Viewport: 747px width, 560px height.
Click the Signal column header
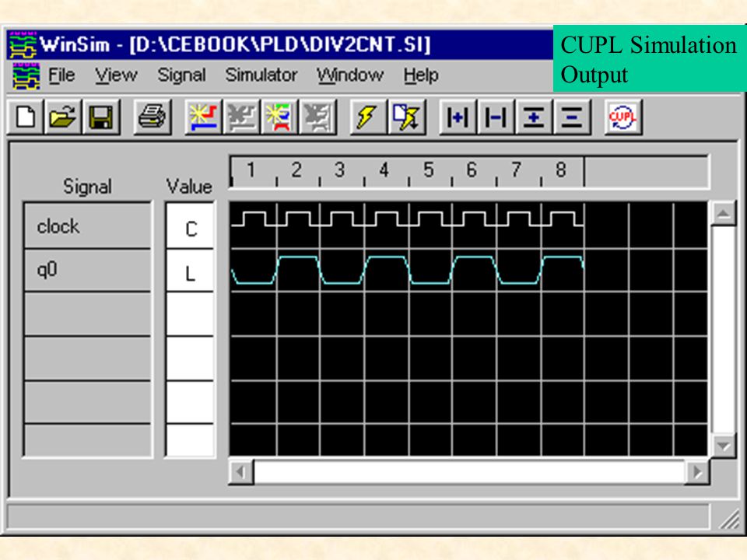(87, 187)
